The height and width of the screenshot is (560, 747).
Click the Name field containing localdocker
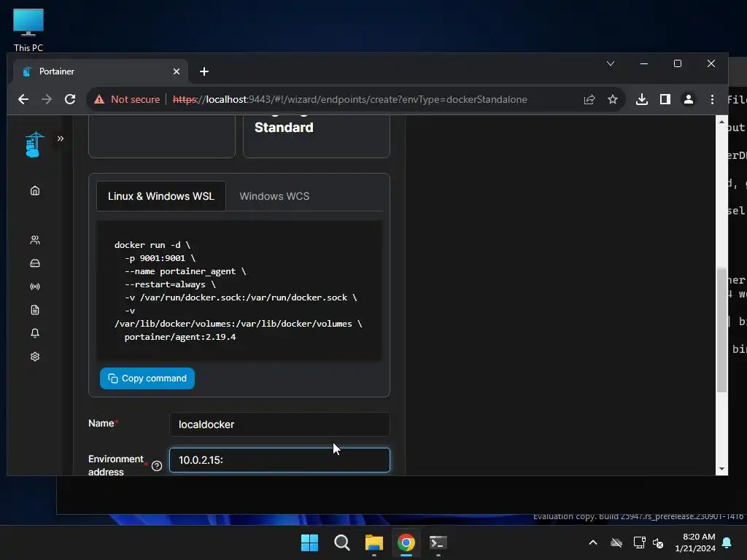279,424
